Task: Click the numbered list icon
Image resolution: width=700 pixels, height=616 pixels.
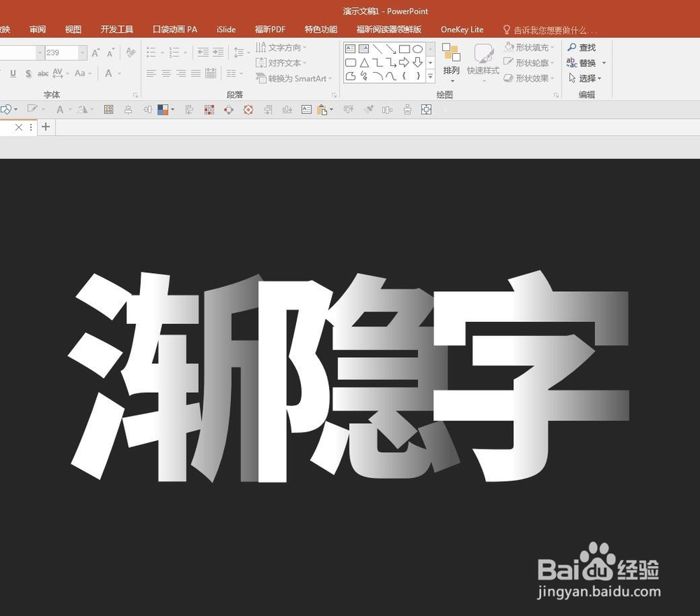Action: coord(174,52)
